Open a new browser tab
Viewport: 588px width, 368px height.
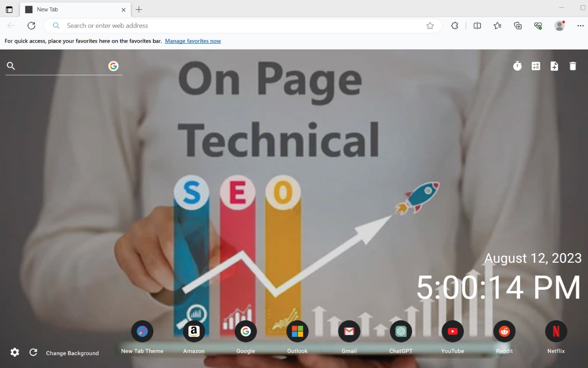click(139, 9)
